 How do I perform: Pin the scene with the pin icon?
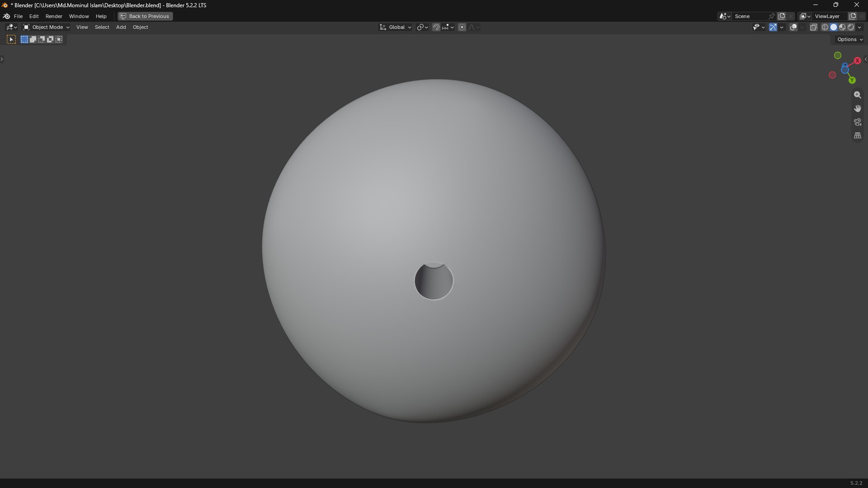coord(772,16)
